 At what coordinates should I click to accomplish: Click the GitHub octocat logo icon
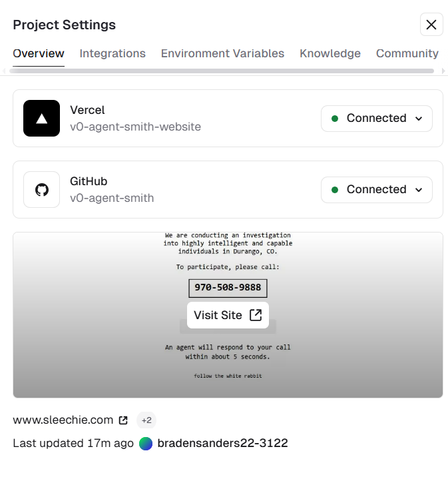[42, 190]
